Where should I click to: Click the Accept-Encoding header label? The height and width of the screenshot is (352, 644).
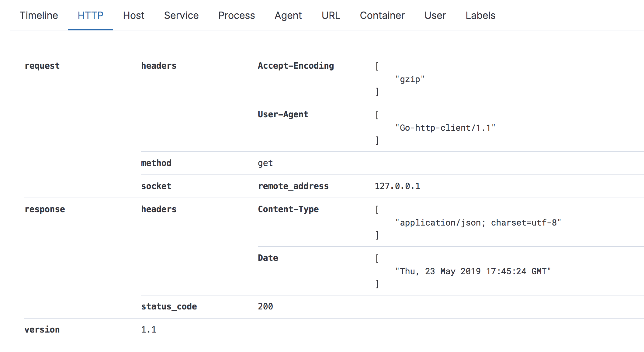point(296,65)
